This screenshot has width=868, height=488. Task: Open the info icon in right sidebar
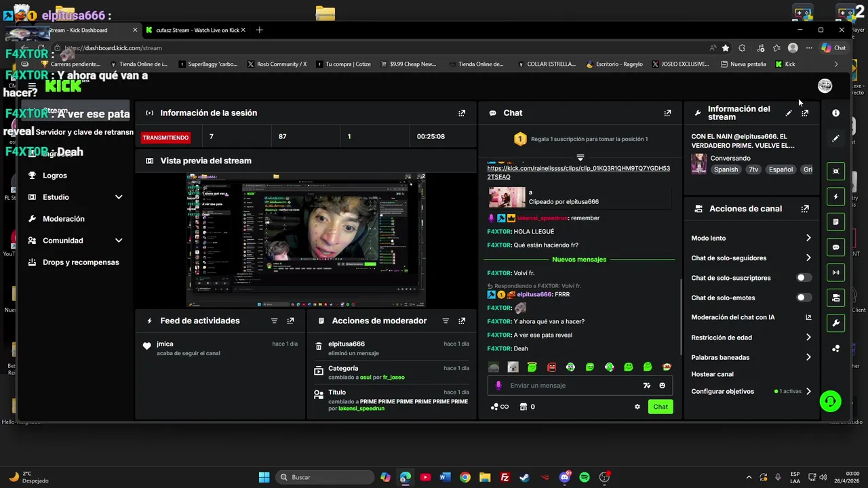tap(835, 113)
